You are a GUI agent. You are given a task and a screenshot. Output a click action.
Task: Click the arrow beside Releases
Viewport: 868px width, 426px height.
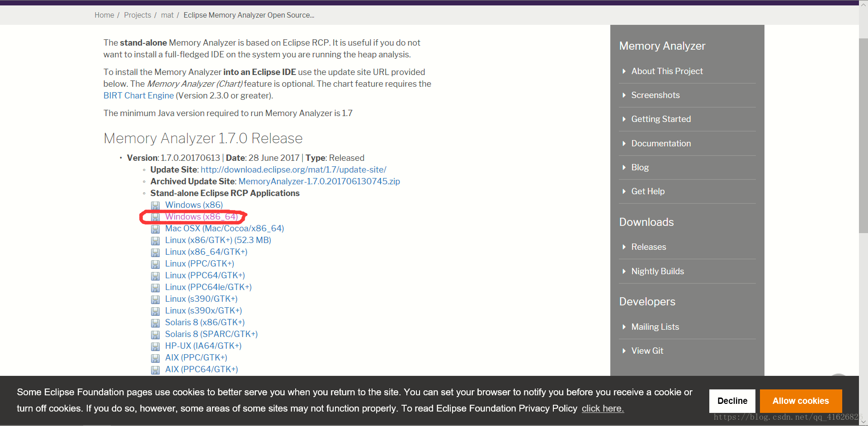pos(624,247)
